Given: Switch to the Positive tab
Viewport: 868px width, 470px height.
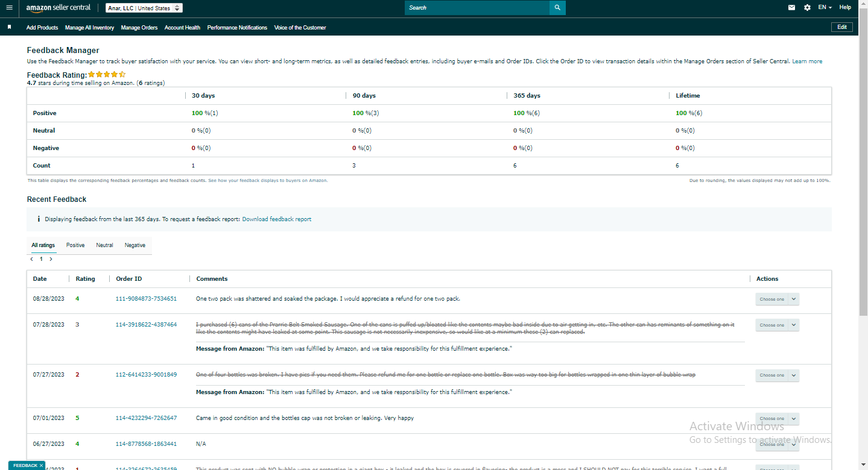Looking at the screenshot, I should click(x=75, y=245).
